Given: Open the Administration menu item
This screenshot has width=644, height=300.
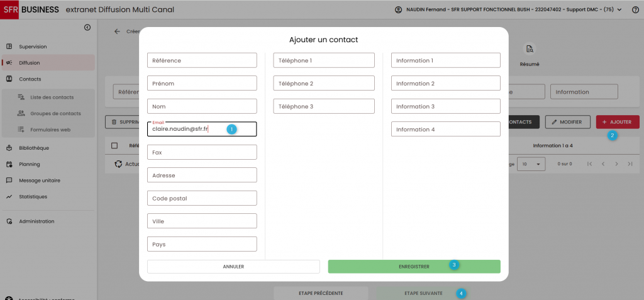Looking at the screenshot, I should pyautogui.click(x=48, y=221).
